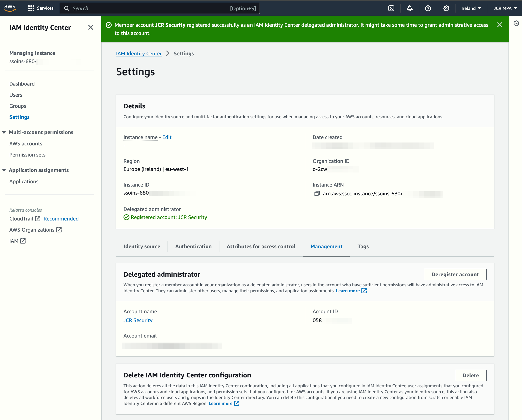Close the IAM Identity Center sidebar
Viewport: 522px width, 420px height.
[x=91, y=27]
